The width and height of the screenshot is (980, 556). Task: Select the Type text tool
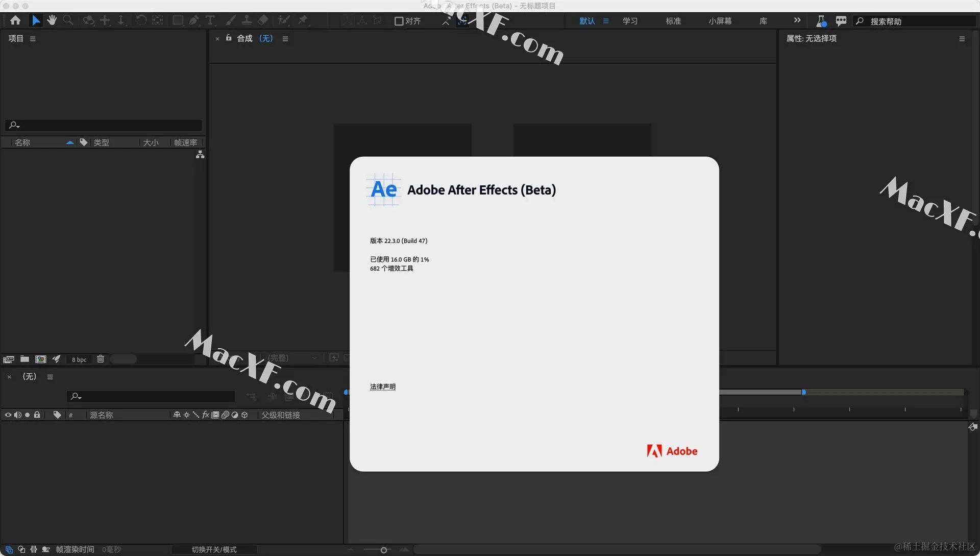point(210,20)
